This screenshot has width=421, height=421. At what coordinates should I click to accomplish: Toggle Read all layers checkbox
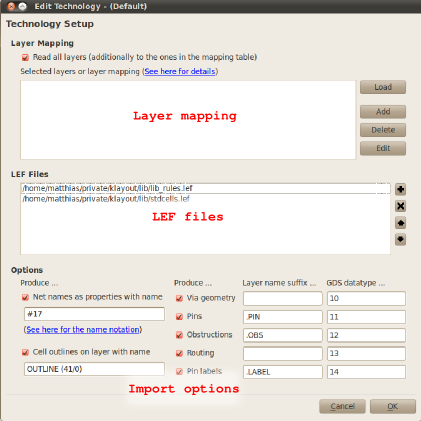[25, 58]
